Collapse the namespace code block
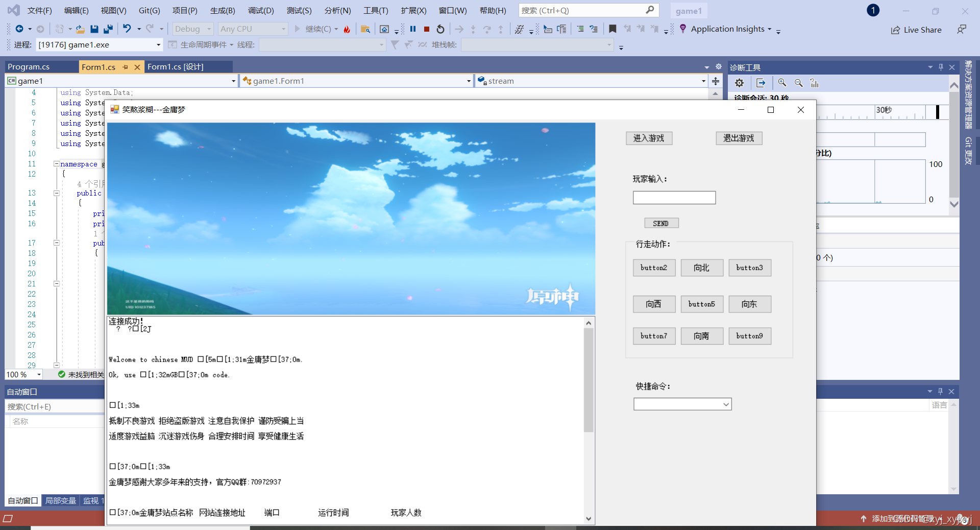 tap(56, 164)
